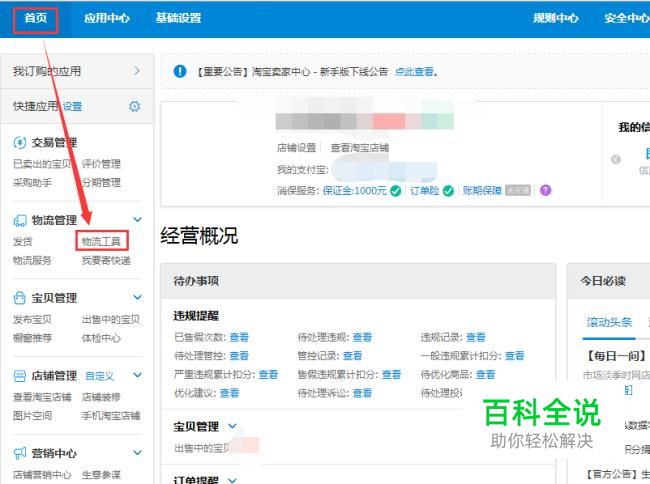Viewport: 650px width, 484px height.
Task: Collapse 店铺管理 section chevron
Action: point(137,375)
